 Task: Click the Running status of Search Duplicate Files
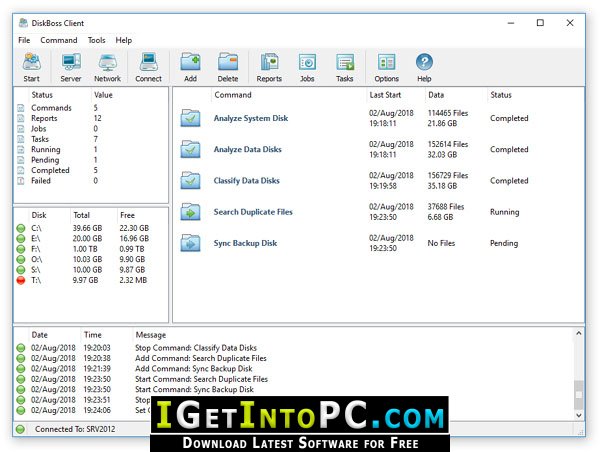504,212
